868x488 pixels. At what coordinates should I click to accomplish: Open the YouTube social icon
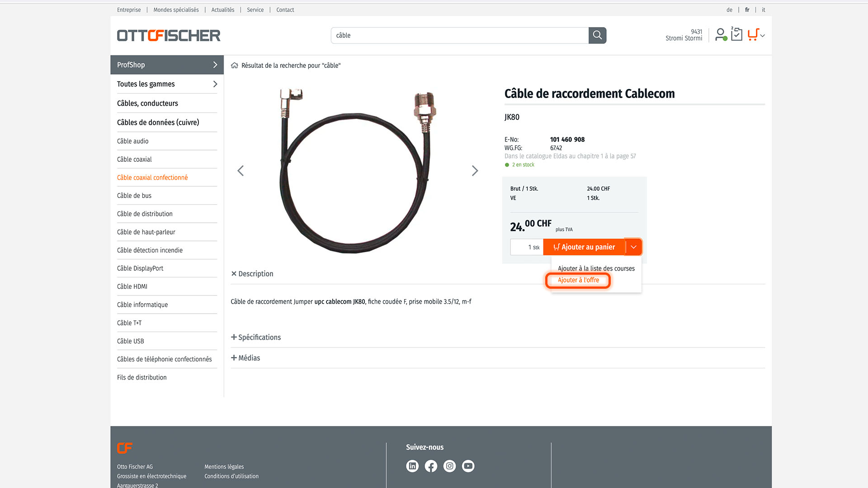click(x=468, y=466)
